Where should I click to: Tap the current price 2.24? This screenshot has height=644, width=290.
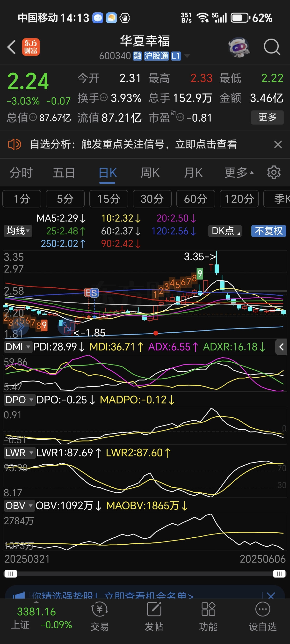point(28,81)
